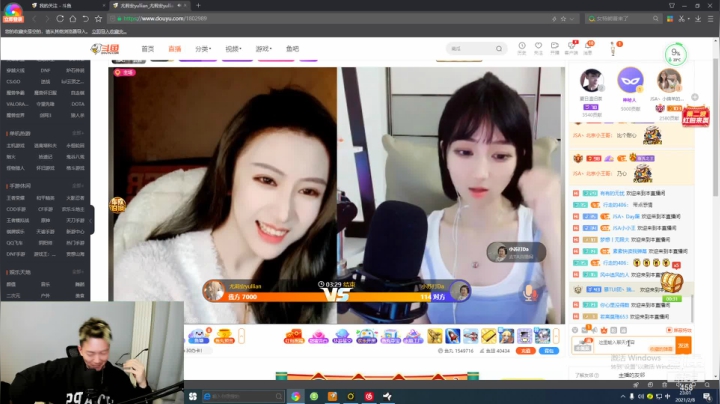This screenshot has height=404, width=720.
Task: Click the treasure chest in chat
Action: (x=671, y=281)
